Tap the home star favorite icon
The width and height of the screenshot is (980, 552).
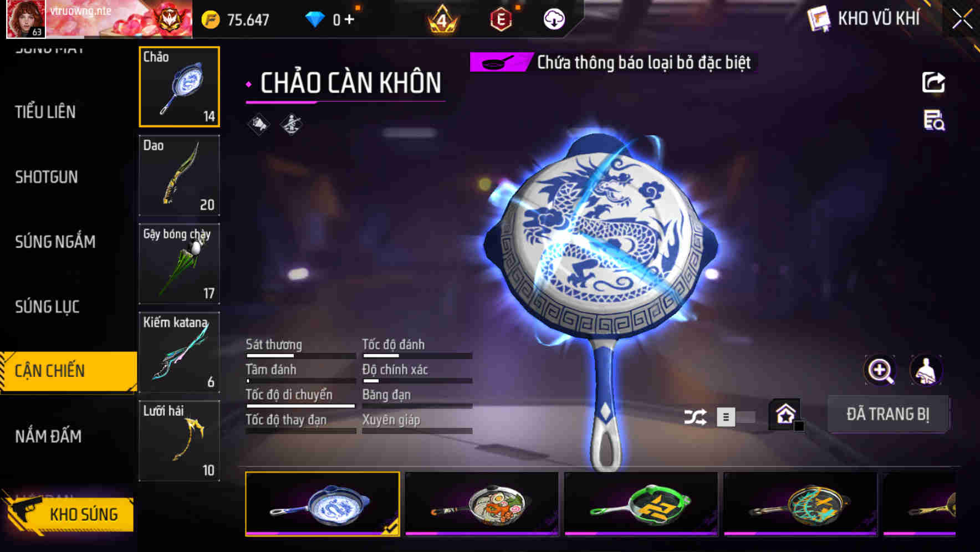pyautogui.click(x=785, y=415)
